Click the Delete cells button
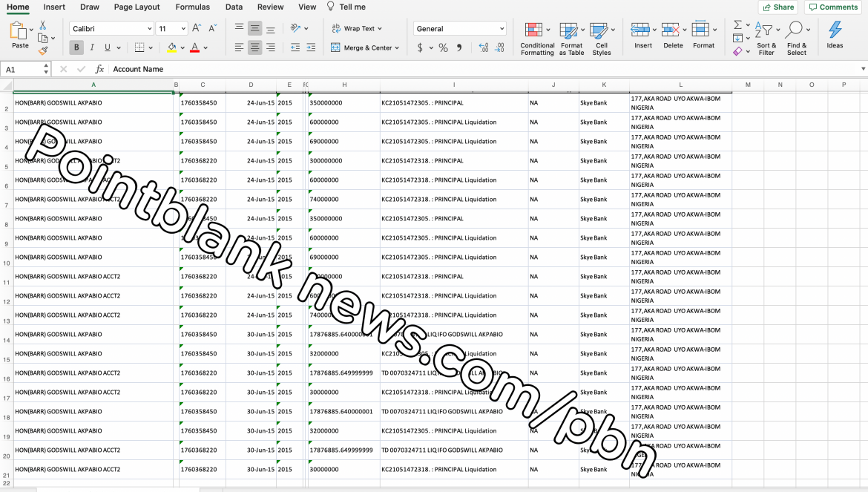Screen dimensions: 868x492 point(673,36)
